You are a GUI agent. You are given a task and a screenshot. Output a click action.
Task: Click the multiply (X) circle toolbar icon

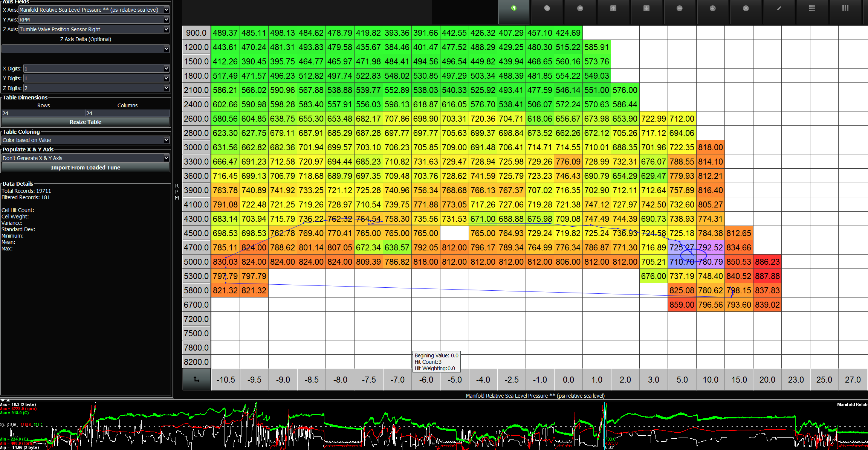pos(746,8)
